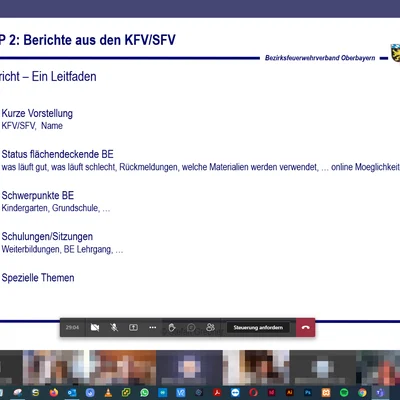
Task: Click the Bezirksfeuerwehrverband Oberbayern header text
Action: [x=320, y=58]
